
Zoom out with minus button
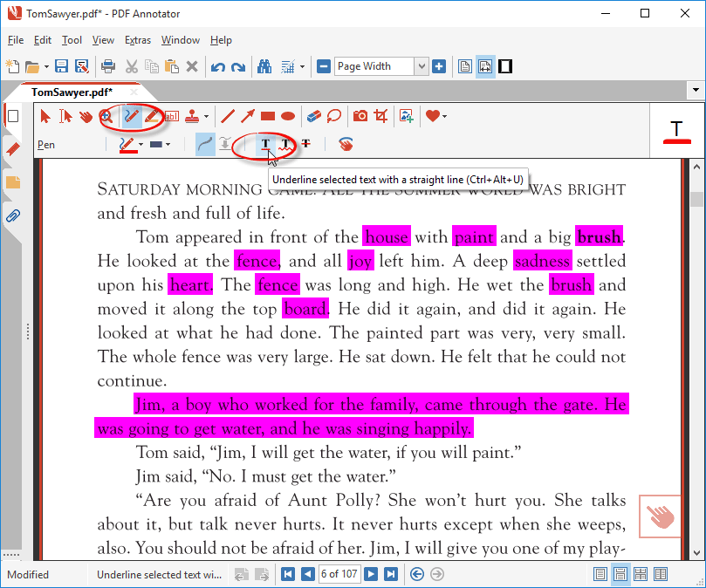pyautogui.click(x=324, y=66)
